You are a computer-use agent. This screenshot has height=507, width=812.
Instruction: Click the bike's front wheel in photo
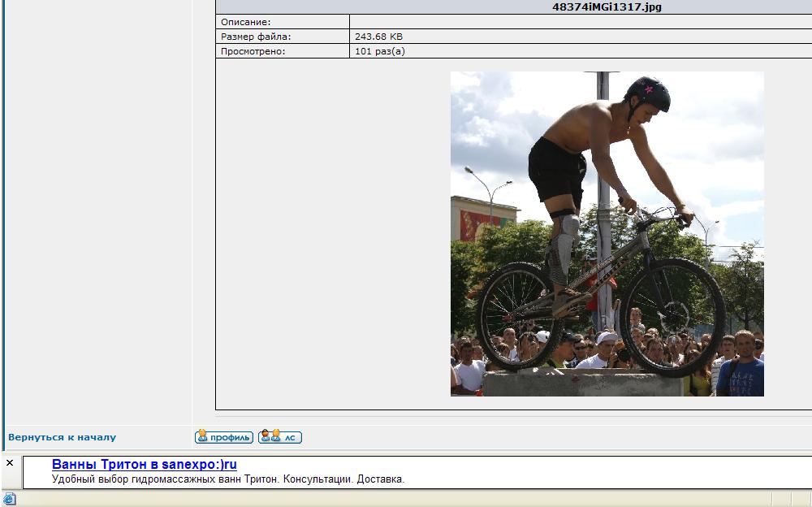[x=672, y=317]
